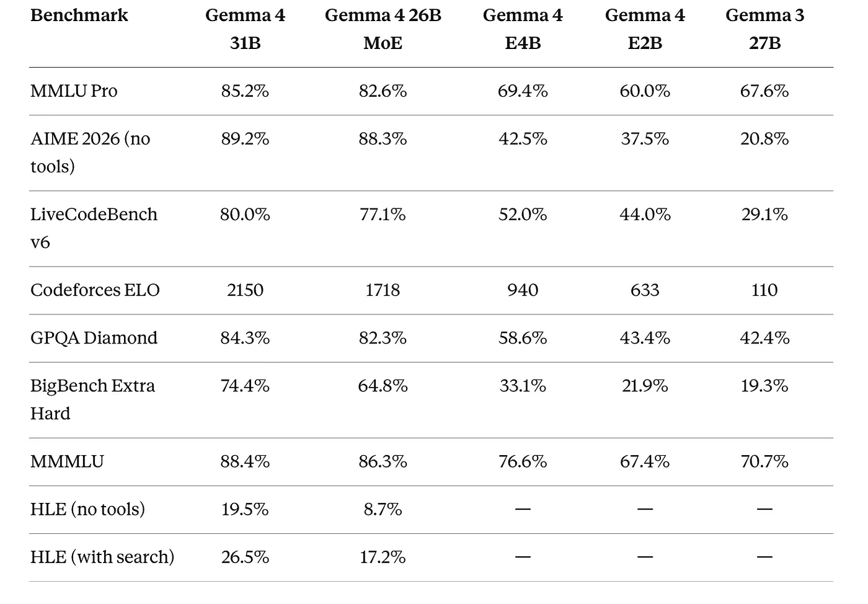This screenshot has height=604, width=868.
Task: Click the Gemma 4 31B column header
Action: point(245,29)
